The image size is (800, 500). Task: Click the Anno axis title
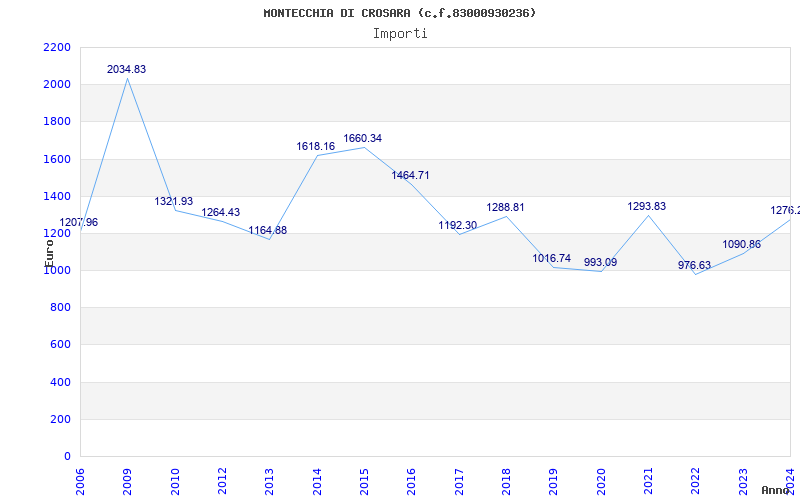pos(776,490)
